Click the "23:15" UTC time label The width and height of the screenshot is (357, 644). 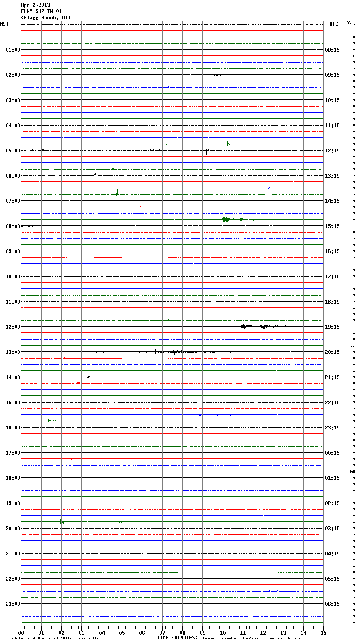(332, 428)
